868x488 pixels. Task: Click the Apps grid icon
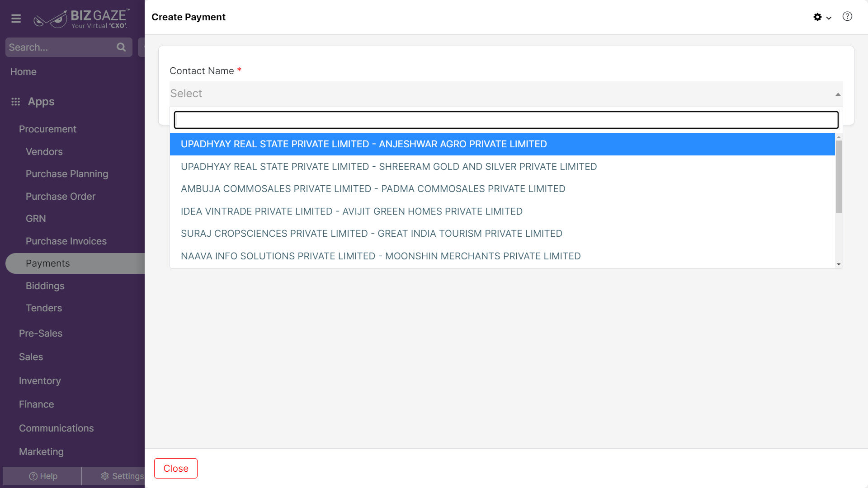coord(16,102)
